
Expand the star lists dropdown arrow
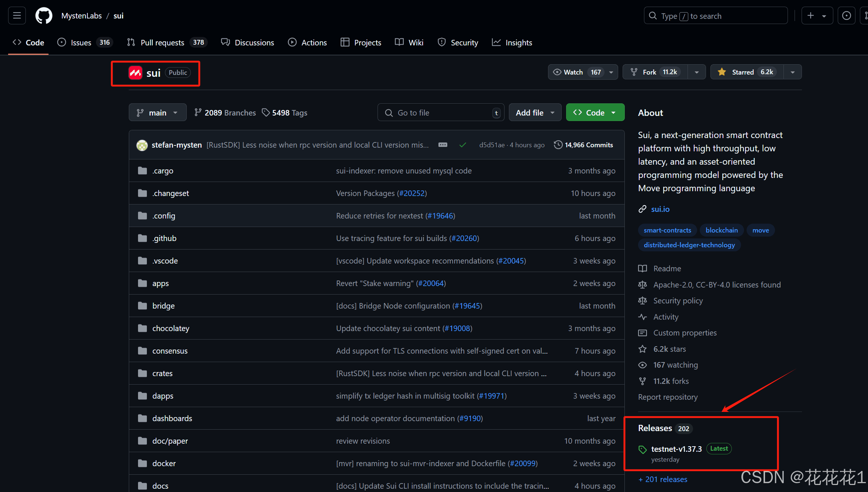click(x=793, y=72)
